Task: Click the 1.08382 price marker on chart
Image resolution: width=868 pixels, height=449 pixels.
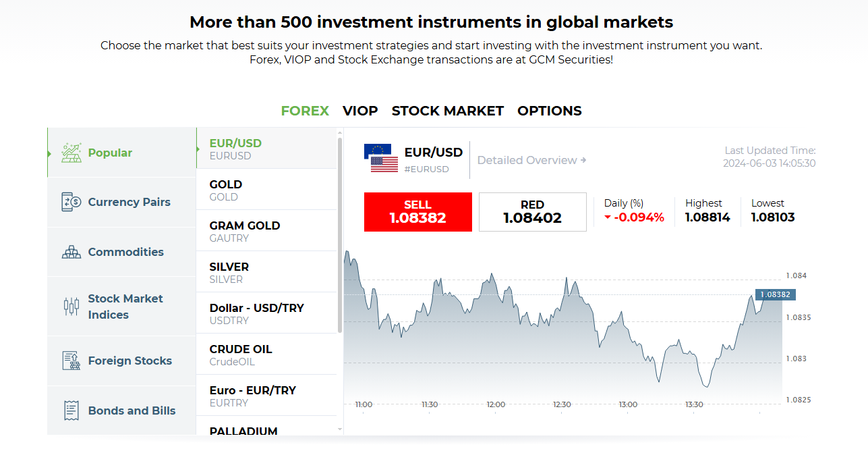Action: [776, 294]
